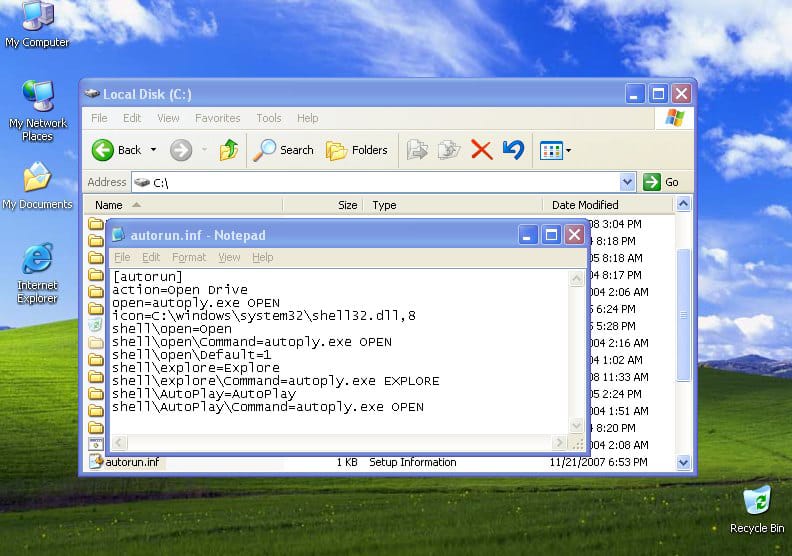Open the Tools menu in Explorer
The image size is (792, 556).
coord(269,118)
